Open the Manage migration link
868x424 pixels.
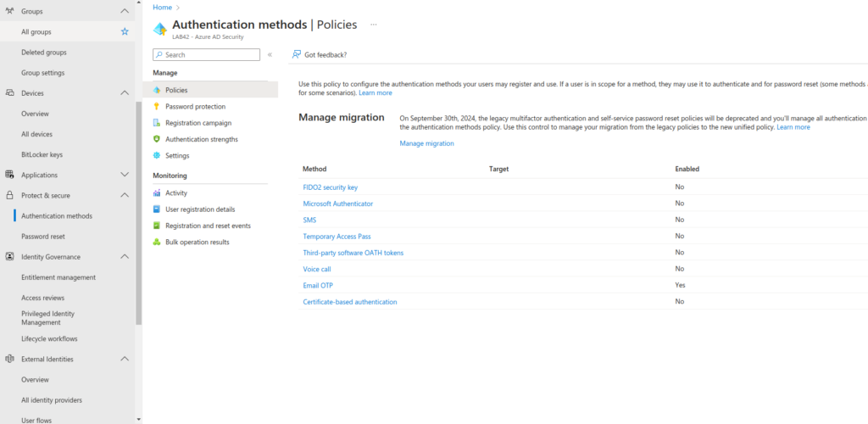427,143
